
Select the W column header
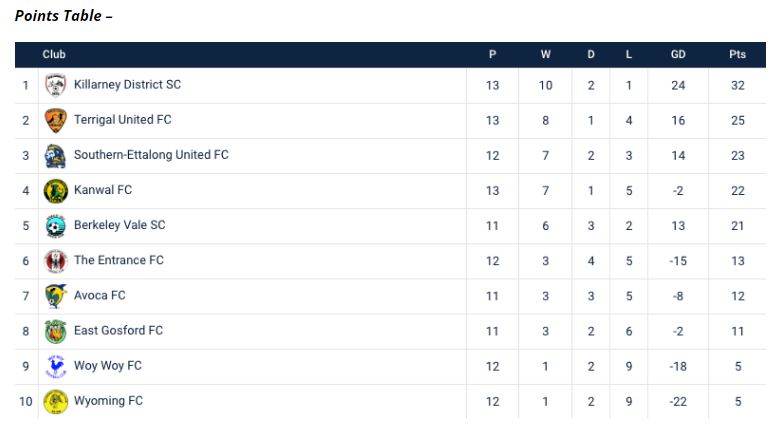point(546,55)
